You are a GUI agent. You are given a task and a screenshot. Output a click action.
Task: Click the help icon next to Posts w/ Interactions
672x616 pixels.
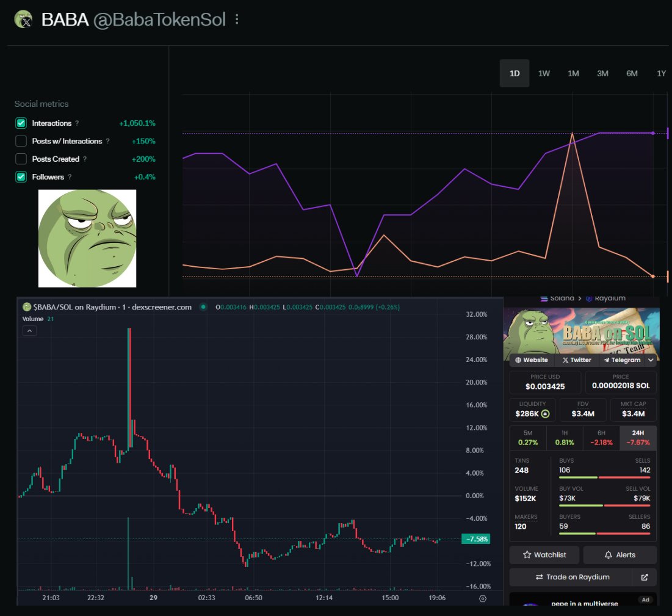tap(107, 141)
